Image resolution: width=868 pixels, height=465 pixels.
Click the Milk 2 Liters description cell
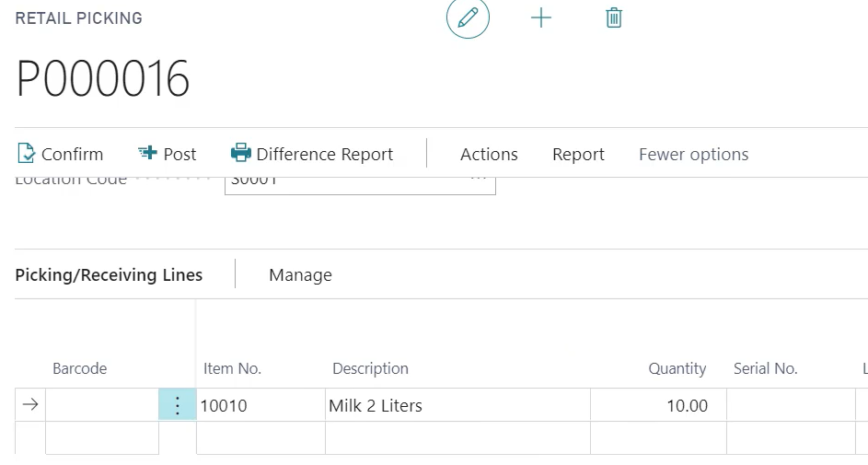[457, 405]
